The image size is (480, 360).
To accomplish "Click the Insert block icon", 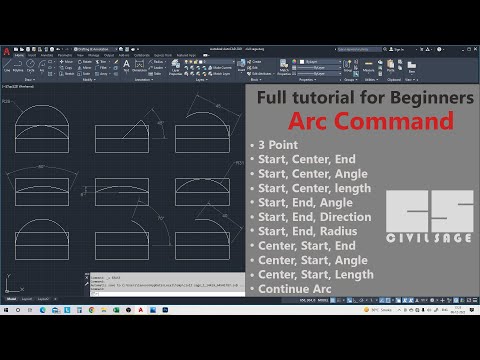I will (241, 65).
